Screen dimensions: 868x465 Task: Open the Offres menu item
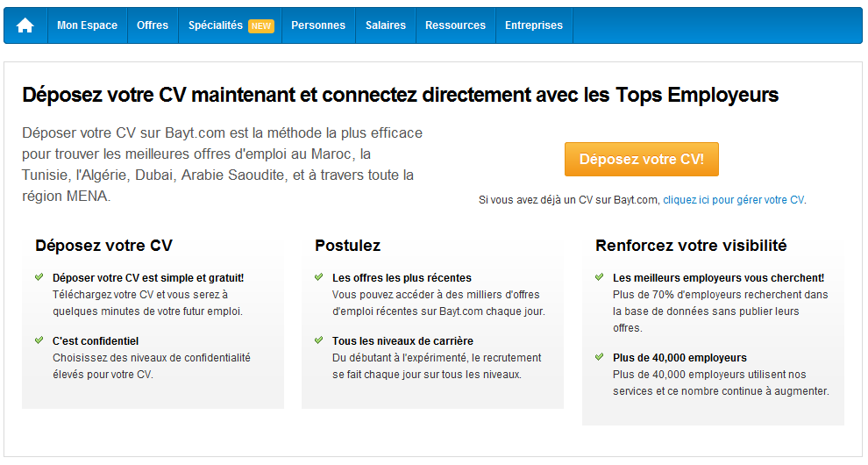click(153, 25)
